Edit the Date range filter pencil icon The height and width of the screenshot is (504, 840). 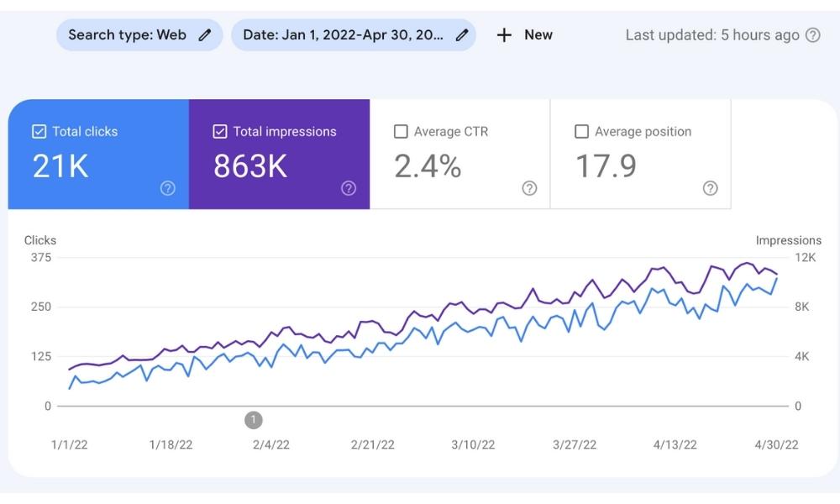(x=462, y=35)
